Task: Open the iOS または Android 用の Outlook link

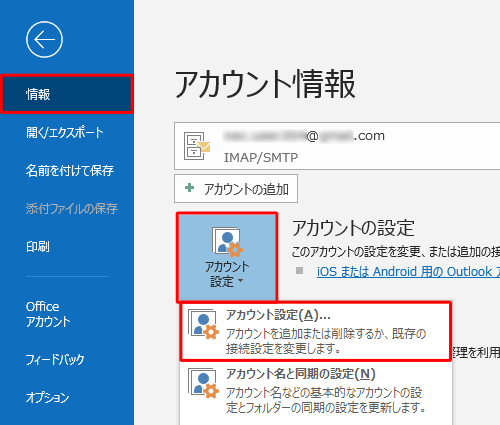Action: (x=408, y=272)
